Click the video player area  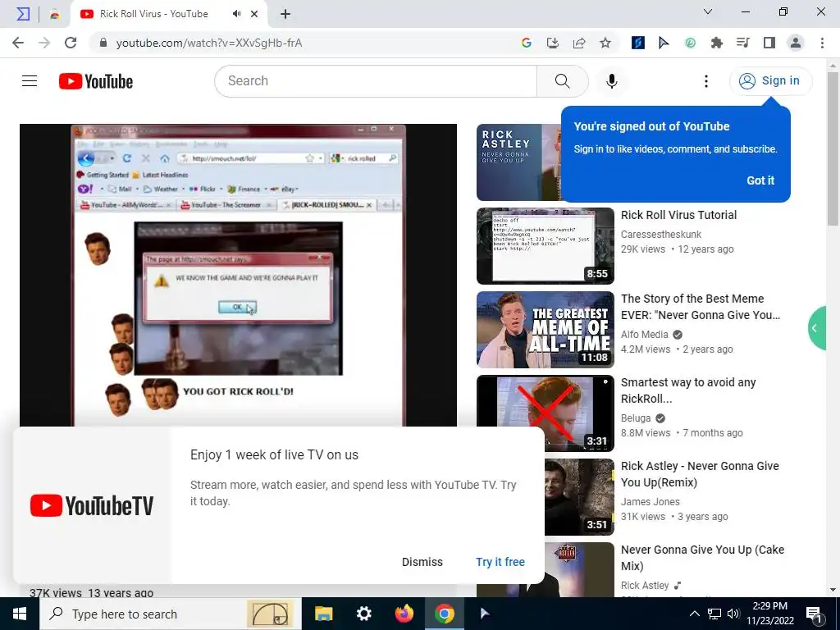[x=238, y=275]
